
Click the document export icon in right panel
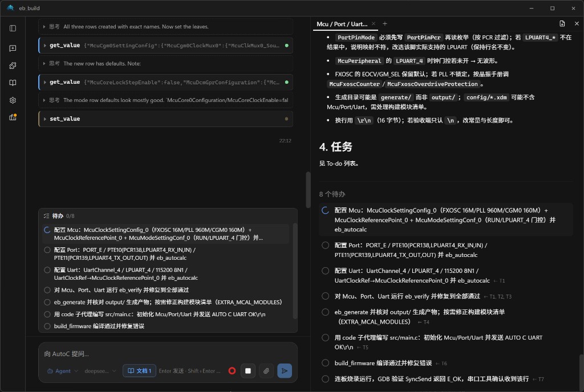pyautogui.click(x=562, y=24)
